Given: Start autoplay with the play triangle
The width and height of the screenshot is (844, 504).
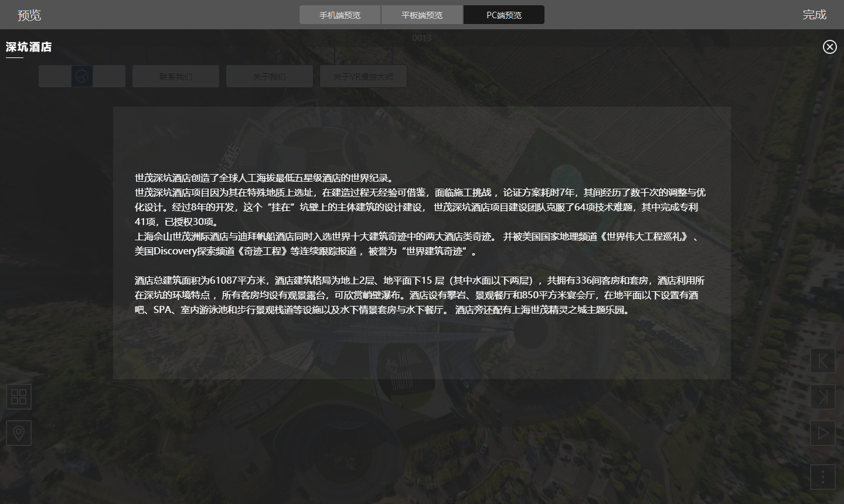Looking at the screenshot, I should 822,433.
